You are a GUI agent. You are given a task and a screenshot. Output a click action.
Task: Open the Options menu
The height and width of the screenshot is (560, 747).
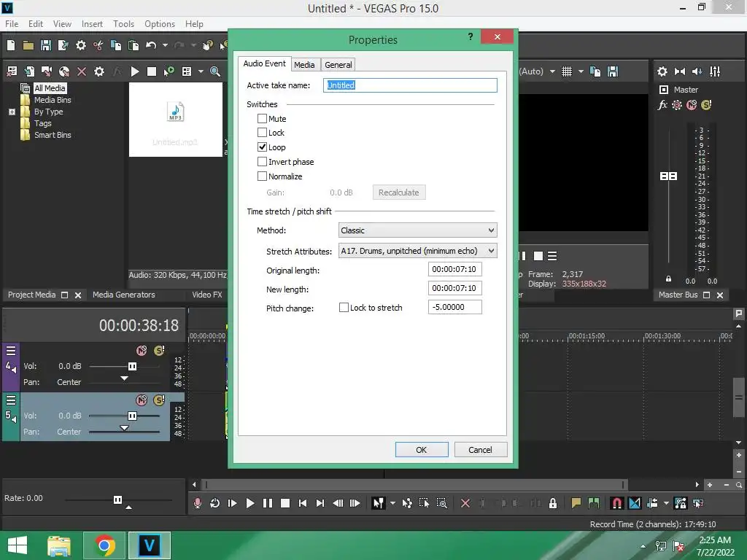[160, 24]
